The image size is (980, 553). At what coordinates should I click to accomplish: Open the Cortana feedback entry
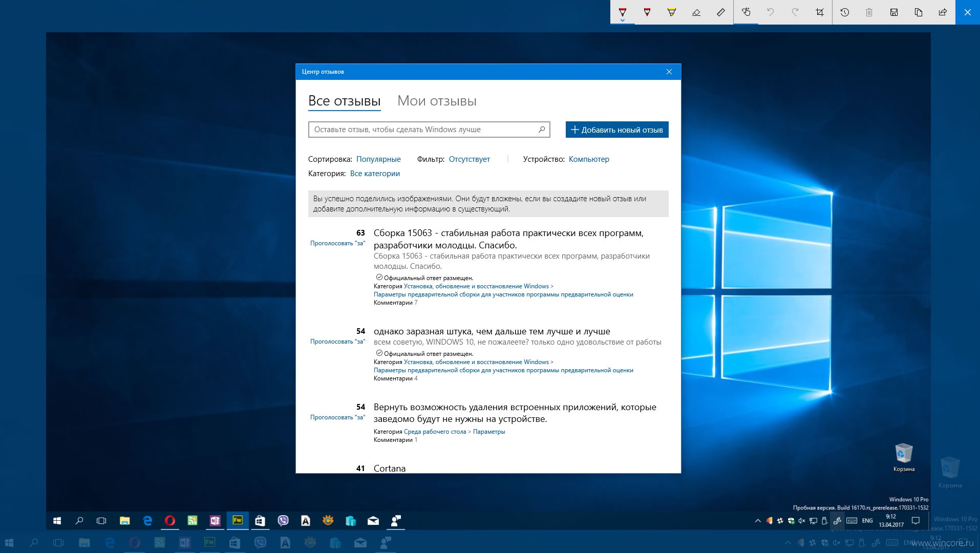point(389,468)
